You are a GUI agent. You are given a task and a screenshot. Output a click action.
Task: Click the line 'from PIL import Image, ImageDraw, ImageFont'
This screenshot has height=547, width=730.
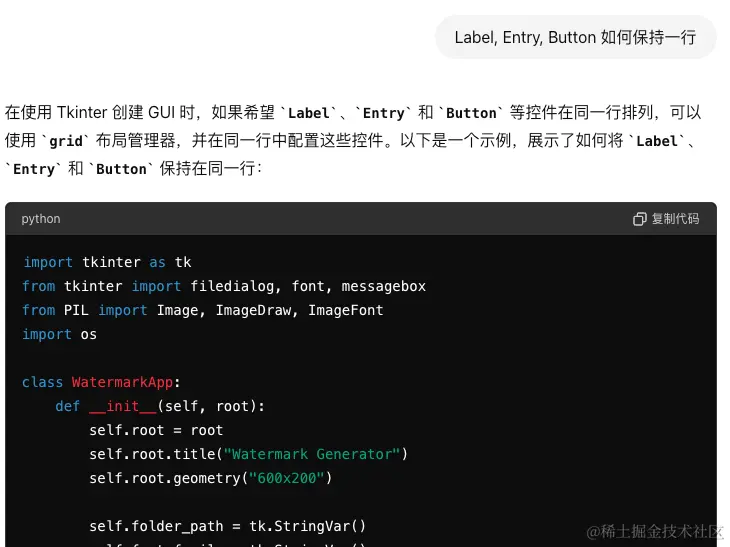pyautogui.click(x=203, y=310)
